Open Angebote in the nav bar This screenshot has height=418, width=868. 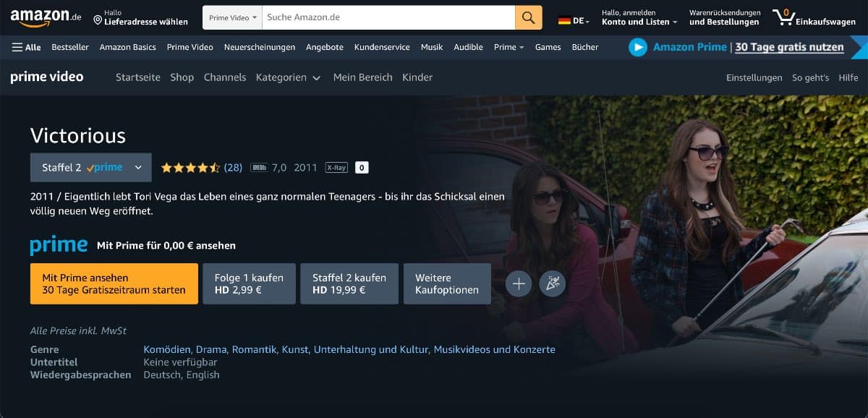pos(325,47)
